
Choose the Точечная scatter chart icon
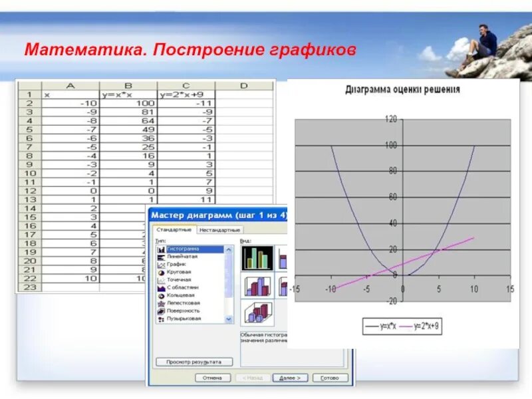161,280
